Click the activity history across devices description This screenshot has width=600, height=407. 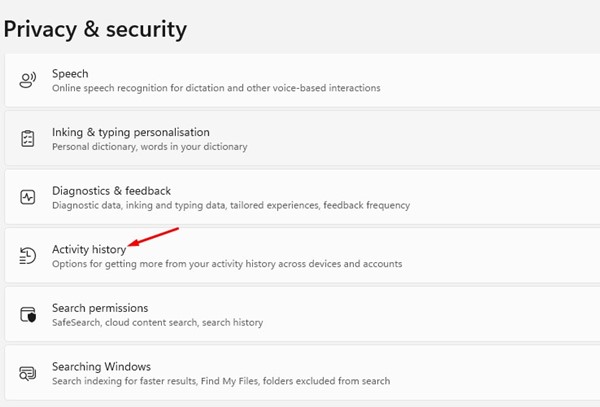pos(227,264)
